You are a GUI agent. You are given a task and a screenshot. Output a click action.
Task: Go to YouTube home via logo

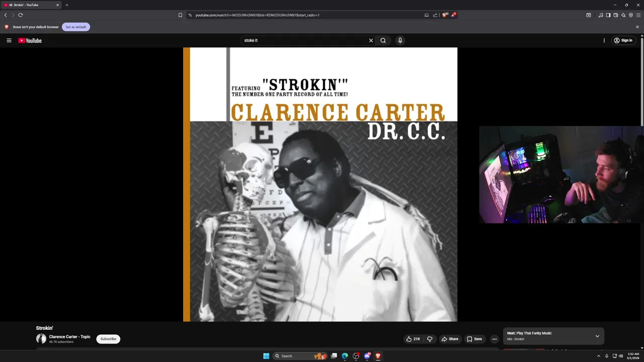point(30,40)
